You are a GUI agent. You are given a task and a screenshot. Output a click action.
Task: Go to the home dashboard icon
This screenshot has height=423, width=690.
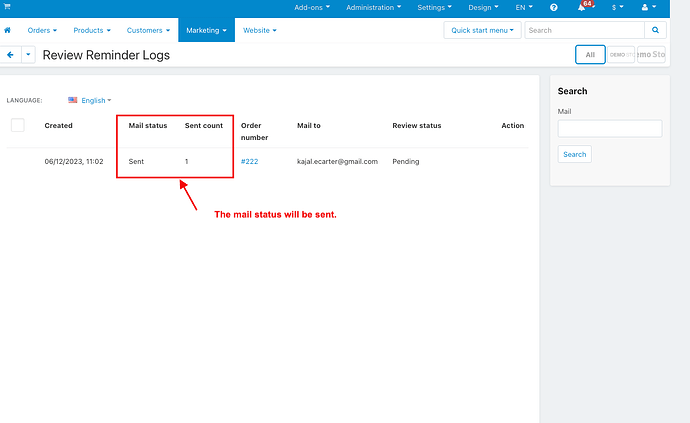(8, 31)
